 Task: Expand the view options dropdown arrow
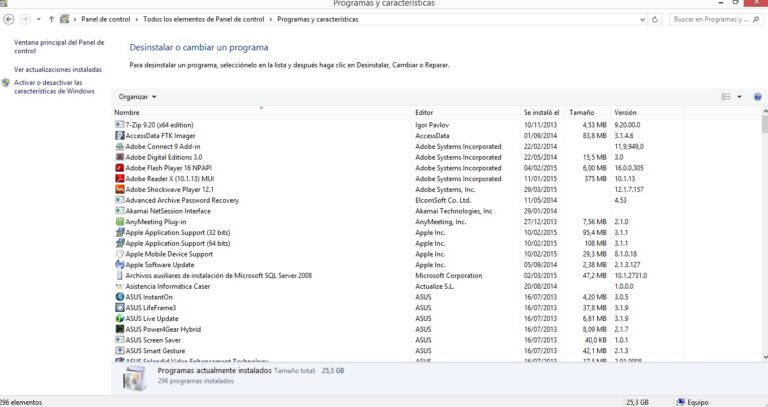coord(739,97)
